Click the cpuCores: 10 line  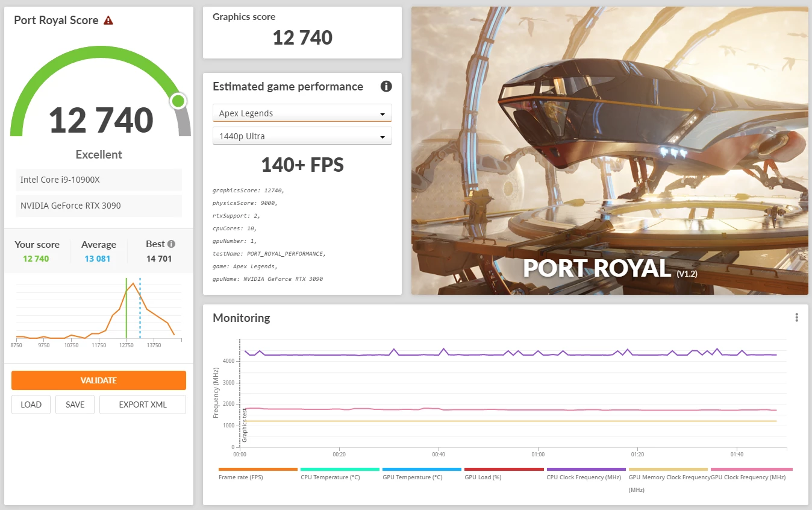(235, 228)
